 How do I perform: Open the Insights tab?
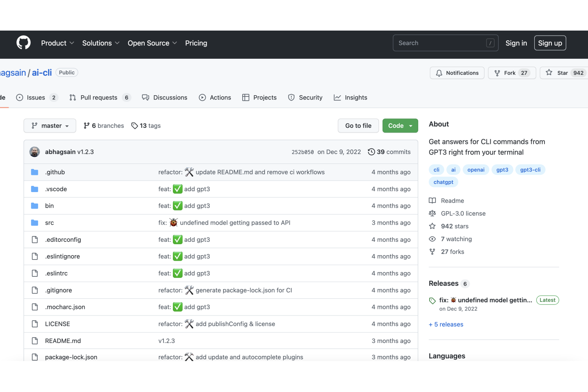click(350, 98)
